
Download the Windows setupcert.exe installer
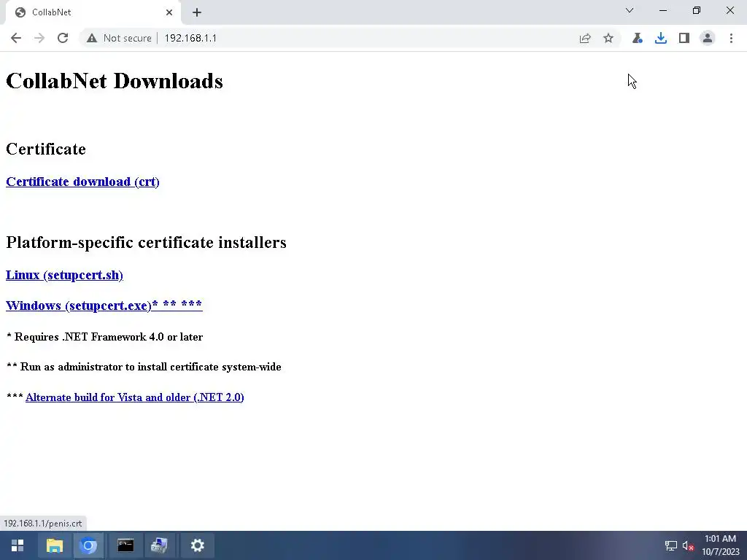(104, 306)
